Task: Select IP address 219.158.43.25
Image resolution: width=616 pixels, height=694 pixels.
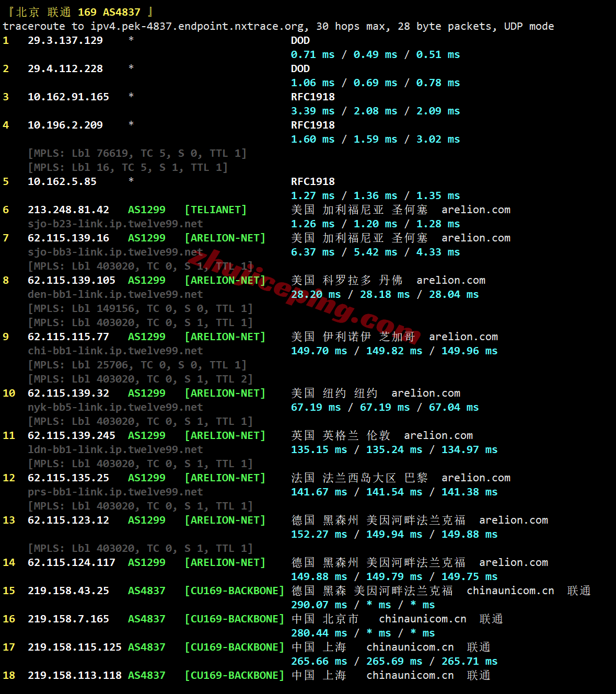Action: 68,591
